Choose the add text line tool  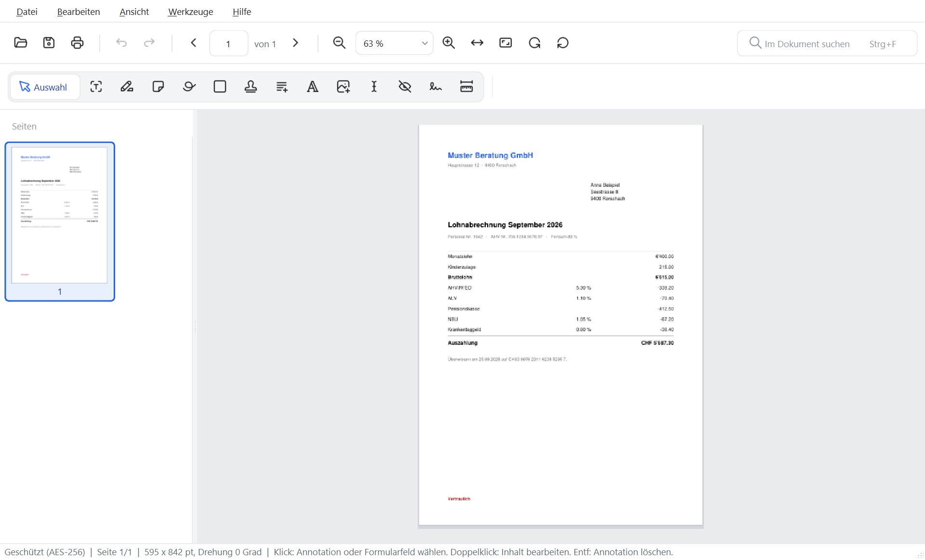point(282,87)
